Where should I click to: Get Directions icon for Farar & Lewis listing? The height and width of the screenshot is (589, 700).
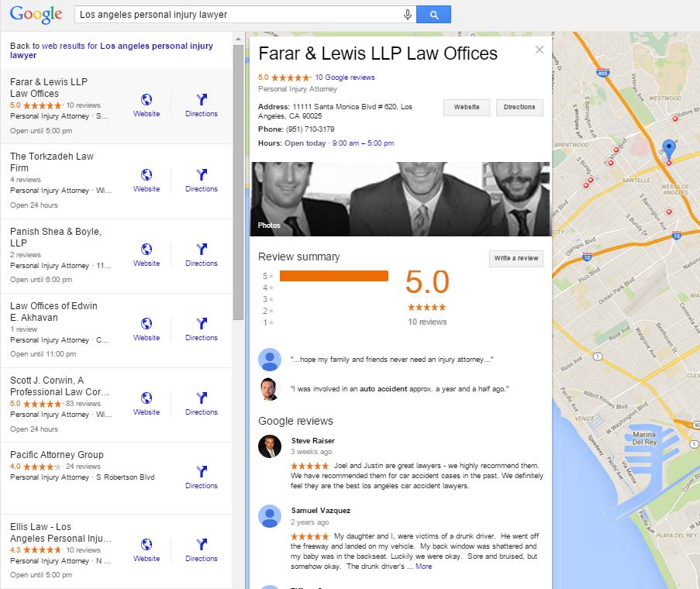(202, 99)
